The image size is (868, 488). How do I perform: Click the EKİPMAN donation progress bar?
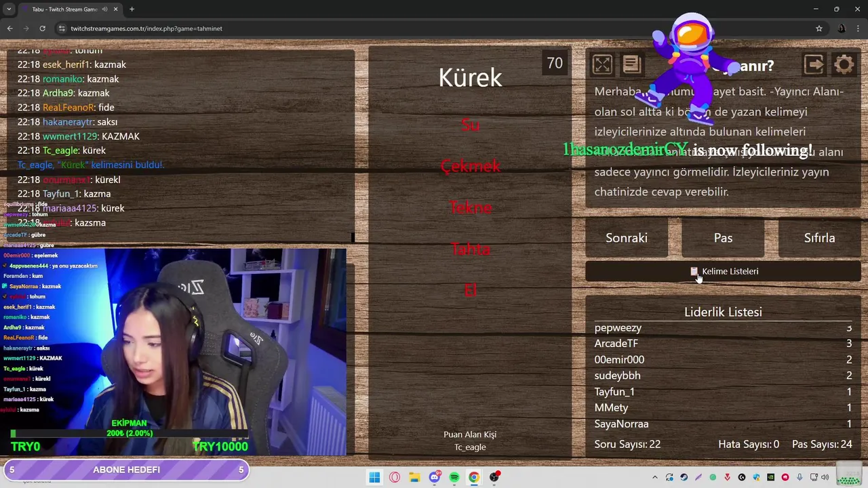pos(129,433)
